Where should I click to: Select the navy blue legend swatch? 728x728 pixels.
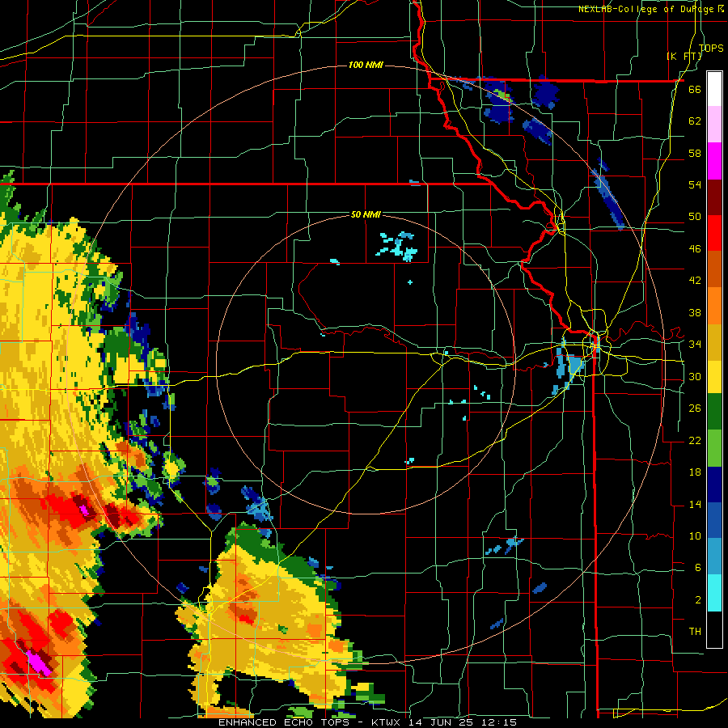(x=714, y=485)
